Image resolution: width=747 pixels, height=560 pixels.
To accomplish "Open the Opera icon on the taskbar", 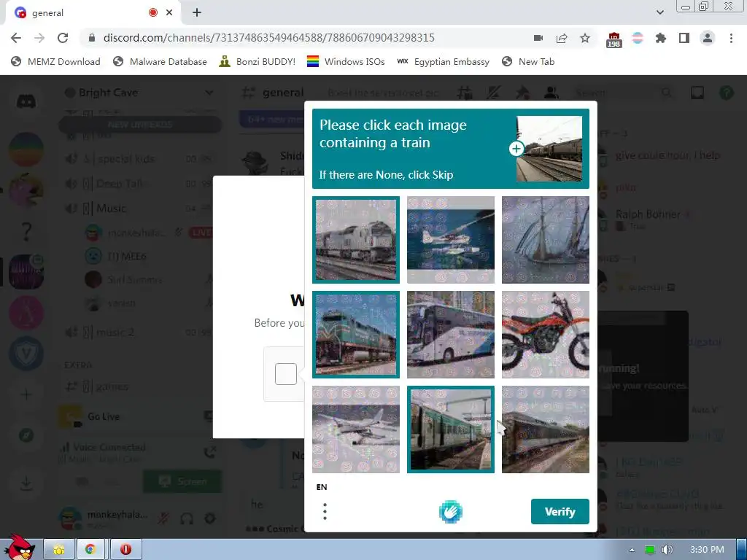I will pyautogui.click(x=125, y=550).
